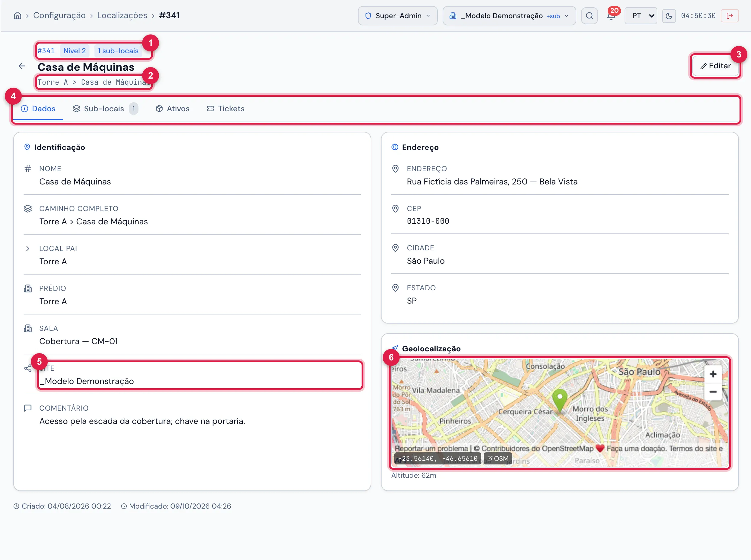Viewport: 751px width, 560px height.
Task: Zoom out on the map
Action: coord(713,392)
